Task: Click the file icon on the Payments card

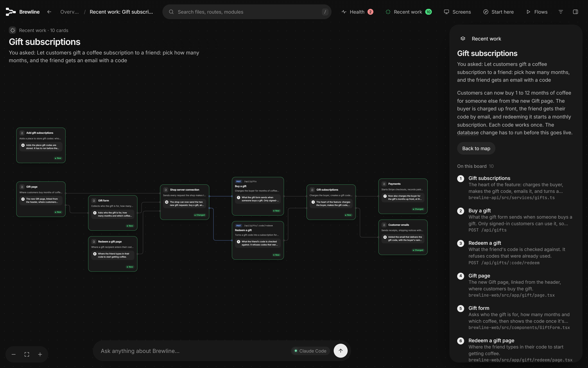Action: tap(384, 184)
